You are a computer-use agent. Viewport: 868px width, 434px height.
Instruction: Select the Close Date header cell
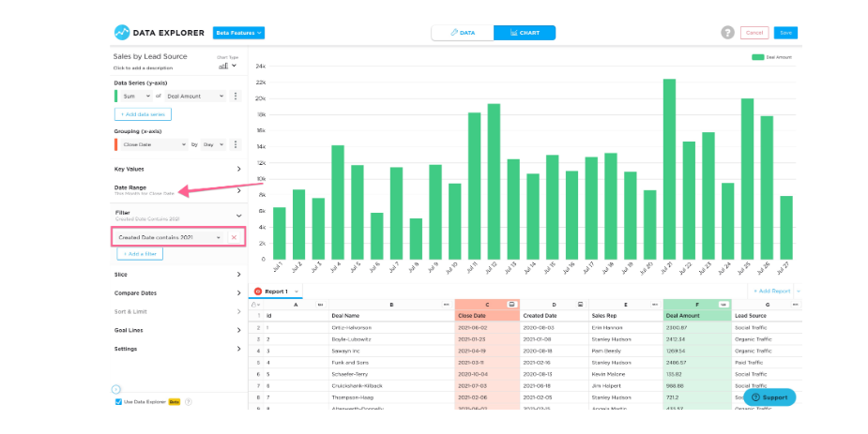click(487, 316)
